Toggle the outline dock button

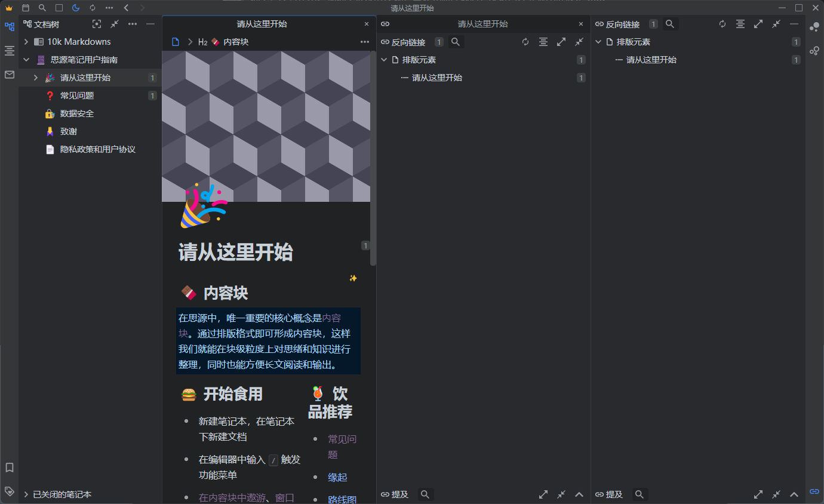(x=9, y=51)
